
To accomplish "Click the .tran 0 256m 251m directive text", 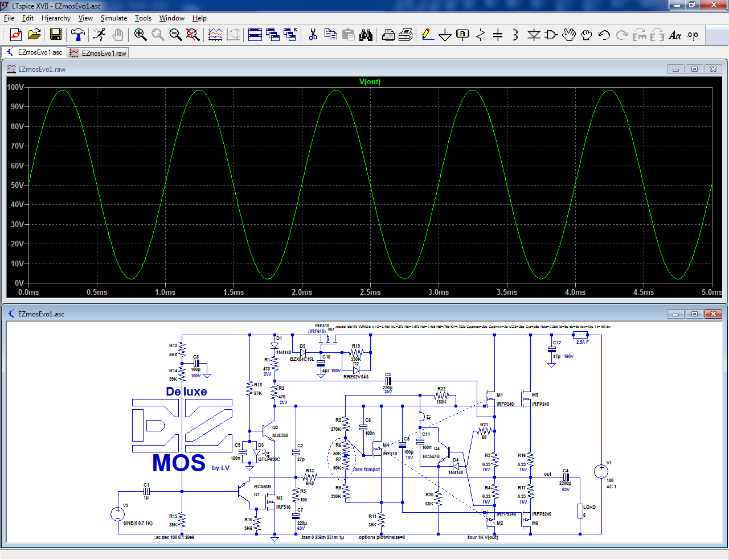I will click(x=322, y=537).
